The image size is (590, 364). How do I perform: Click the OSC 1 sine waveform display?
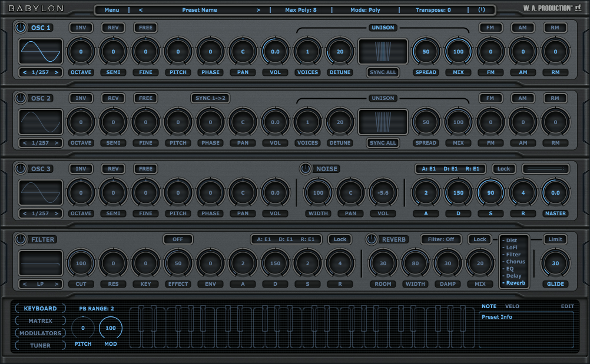41,52
